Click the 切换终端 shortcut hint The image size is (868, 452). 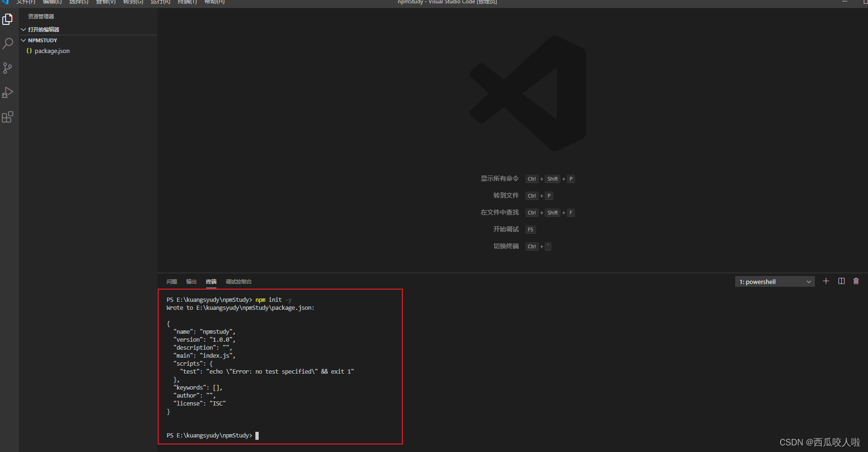pyautogui.click(x=506, y=246)
